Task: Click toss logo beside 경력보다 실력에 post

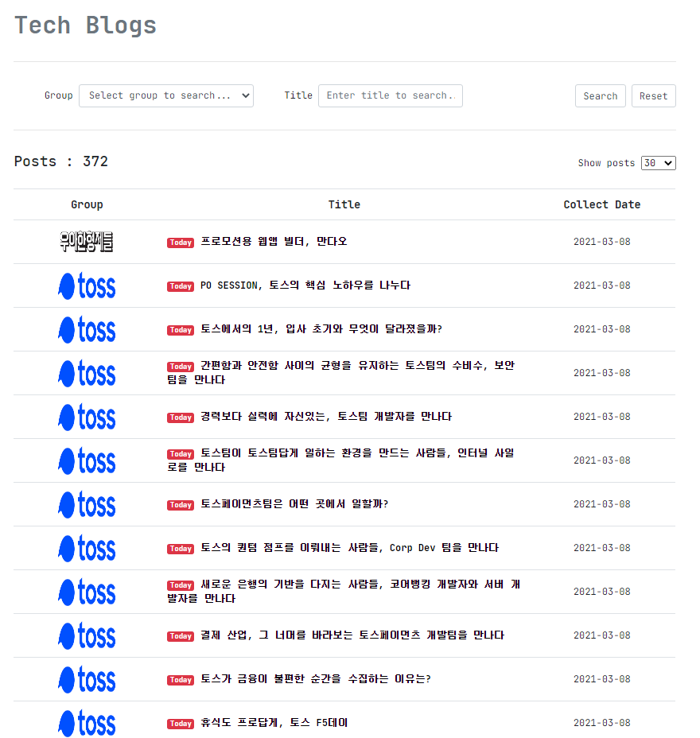Action: 87,417
